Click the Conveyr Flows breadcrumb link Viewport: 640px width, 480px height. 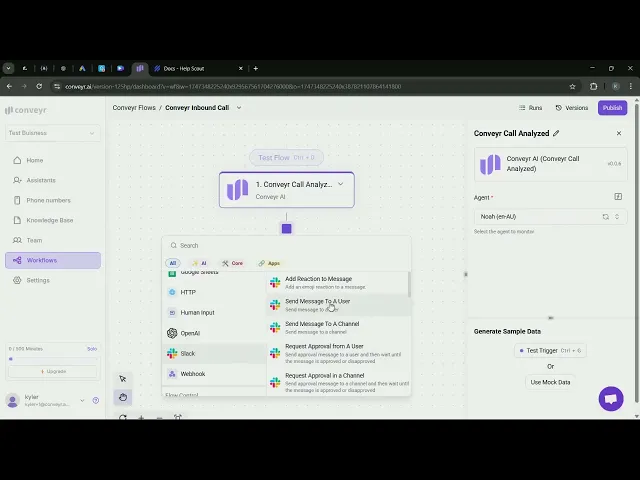134,108
